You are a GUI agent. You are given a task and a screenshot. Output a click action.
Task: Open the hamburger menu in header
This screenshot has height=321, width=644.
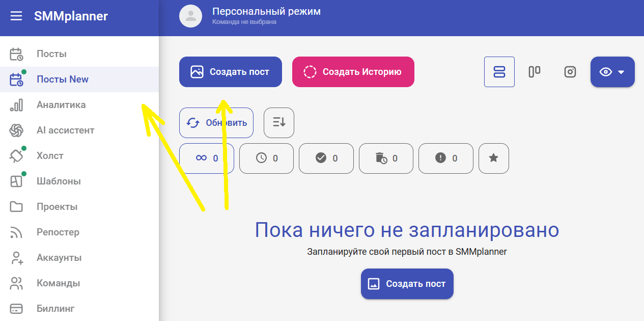tap(16, 16)
